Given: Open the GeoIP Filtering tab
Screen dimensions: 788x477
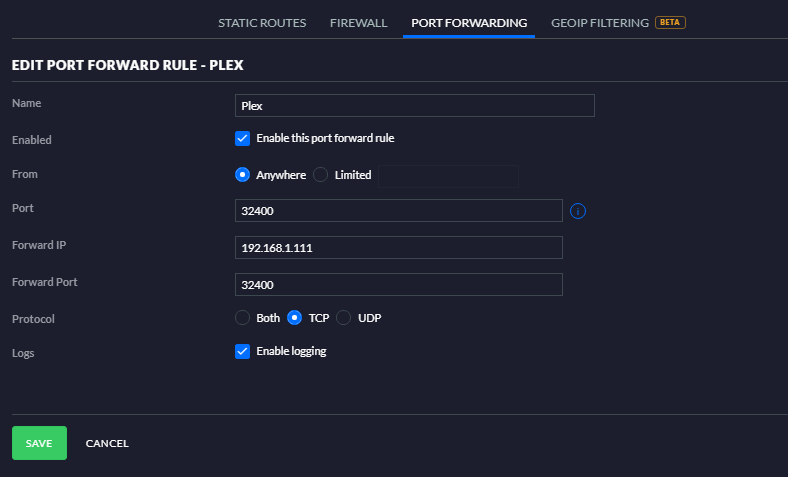Looking at the screenshot, I should (600, 23).
